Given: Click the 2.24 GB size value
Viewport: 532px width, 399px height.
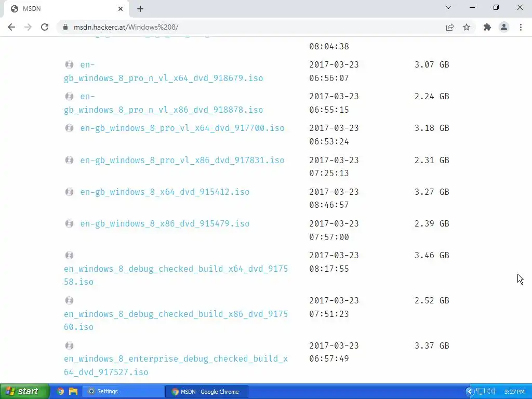Looking at the screenshot, I should (x=432, y=96).
